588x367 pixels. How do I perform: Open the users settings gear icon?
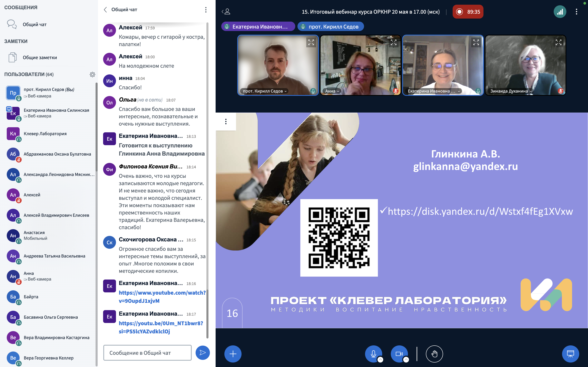[92, 74]
